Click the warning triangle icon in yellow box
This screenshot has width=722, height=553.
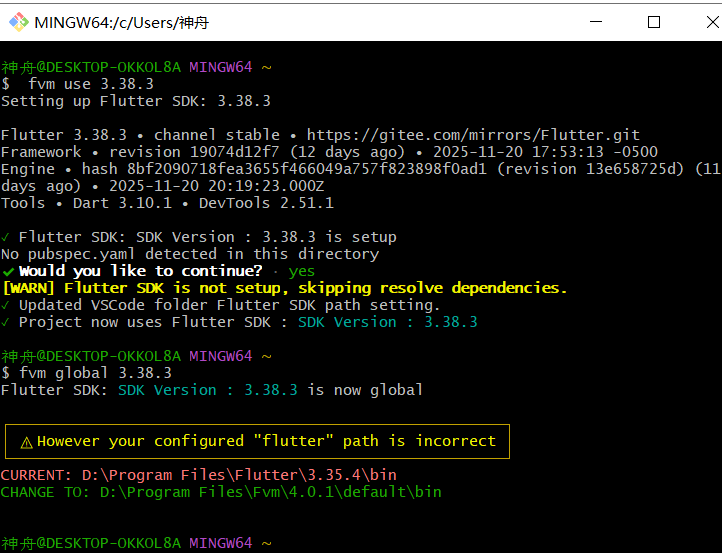pyautogui.click(x=27, y=442)
